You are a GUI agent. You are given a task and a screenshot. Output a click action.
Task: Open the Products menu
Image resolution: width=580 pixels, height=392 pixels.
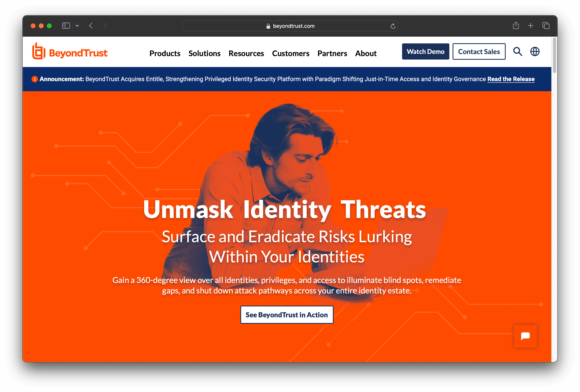click(x=165, y=53)
